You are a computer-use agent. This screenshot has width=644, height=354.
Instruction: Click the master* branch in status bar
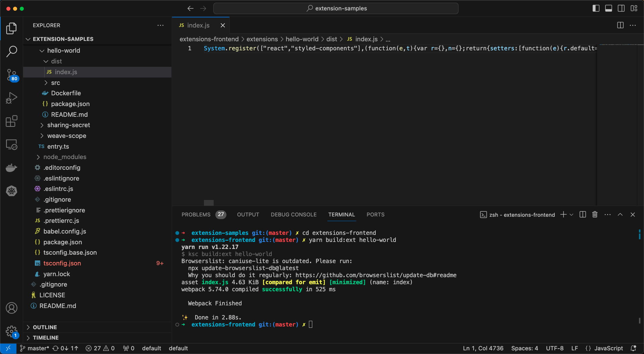tap(34, 348)
